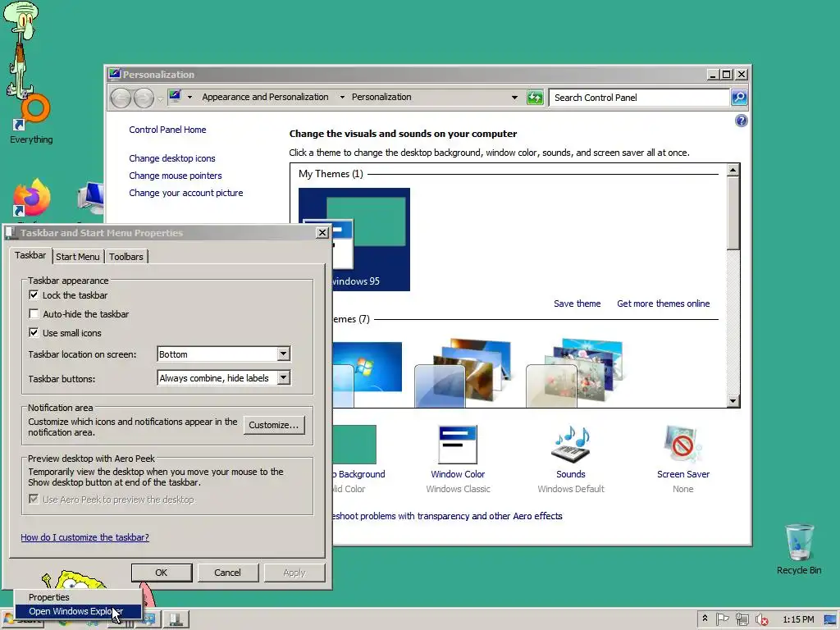Click the theme list scrollbar thumb
The width and height of the screenshot is (840, 630).
tap(733, 213)
